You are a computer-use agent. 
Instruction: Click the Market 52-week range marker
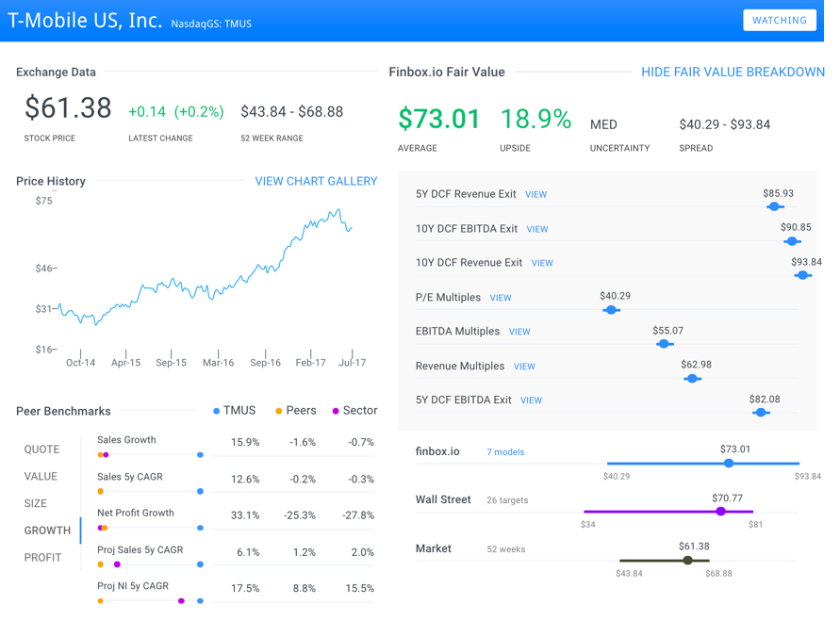(x=688, y=561)
